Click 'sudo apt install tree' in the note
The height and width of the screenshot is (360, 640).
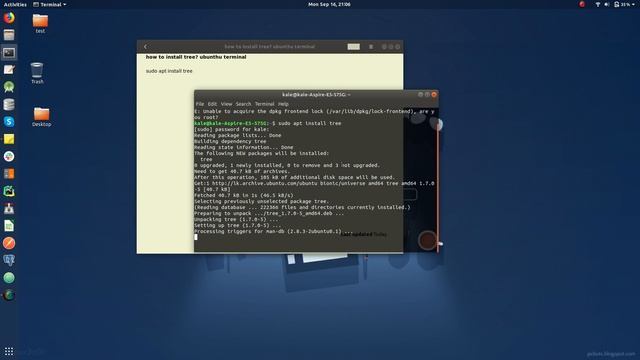(x=169, y=71)
